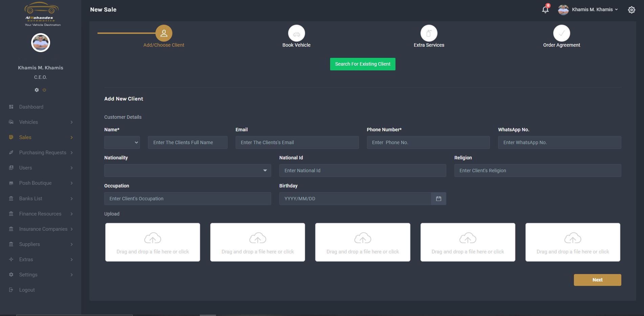Click the clients full name field
Image resolution: width=644 pixels, height=316 pixels.
tap(188, 142)
